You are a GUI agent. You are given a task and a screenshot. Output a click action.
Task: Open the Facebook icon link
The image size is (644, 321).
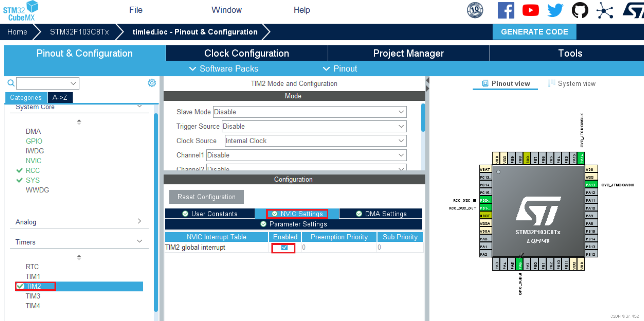point(506,10)
